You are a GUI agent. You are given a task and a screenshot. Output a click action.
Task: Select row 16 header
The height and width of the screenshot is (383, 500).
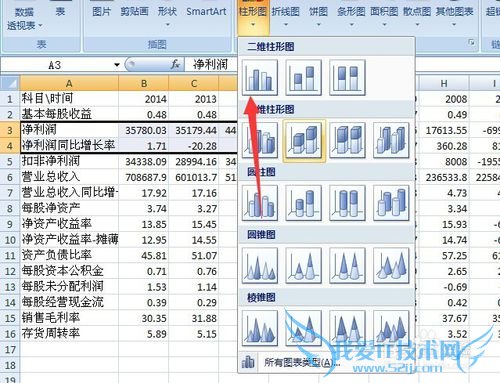10,334
